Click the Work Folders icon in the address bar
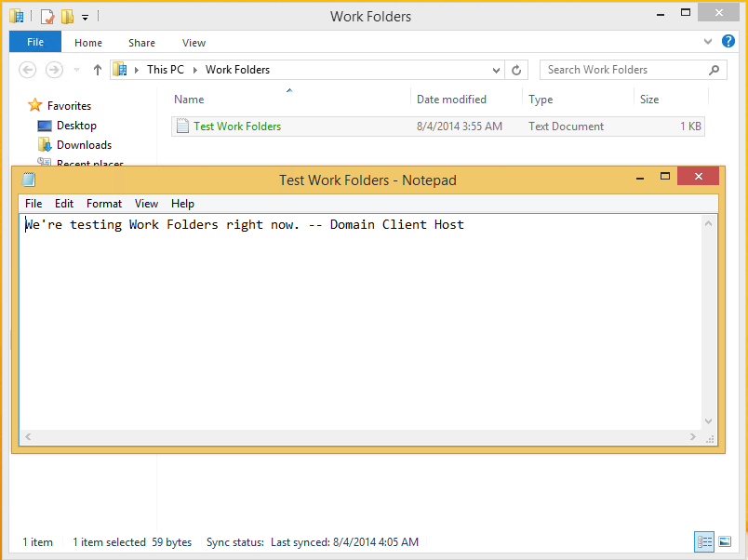748x560 pixels. tap(120, 70)
